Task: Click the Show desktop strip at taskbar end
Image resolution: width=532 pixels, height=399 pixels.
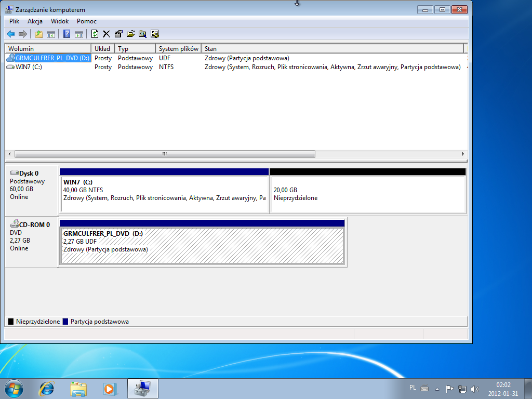Action: [528, 389]
